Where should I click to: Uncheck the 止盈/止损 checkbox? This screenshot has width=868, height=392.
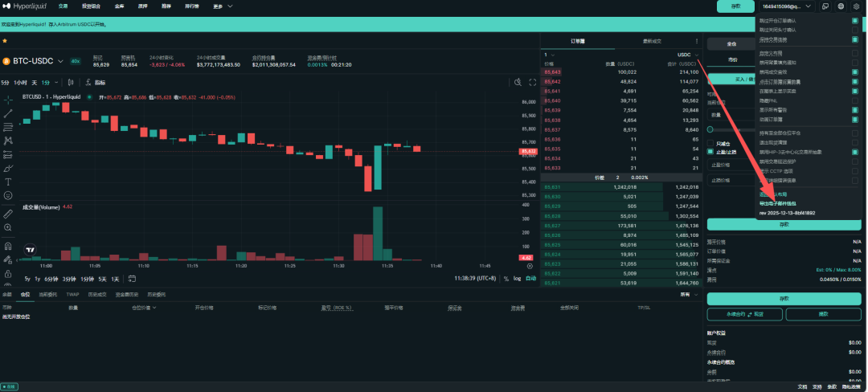710,152
